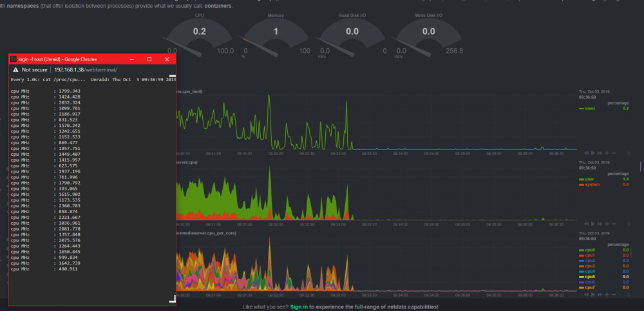This screenshot has width=644, height=311.
Task: Maximize the webterminal Chrome window
Action: (149, 59)
